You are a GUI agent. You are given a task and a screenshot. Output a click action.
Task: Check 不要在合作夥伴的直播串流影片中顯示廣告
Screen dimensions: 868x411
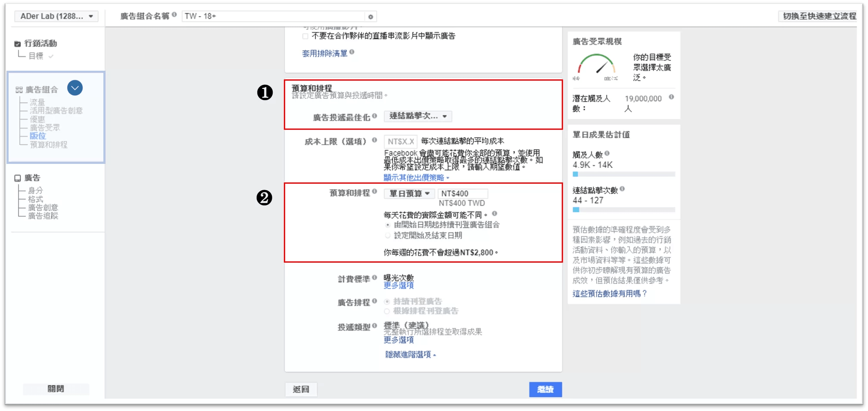pyautogui.click(x=304, y=36)
